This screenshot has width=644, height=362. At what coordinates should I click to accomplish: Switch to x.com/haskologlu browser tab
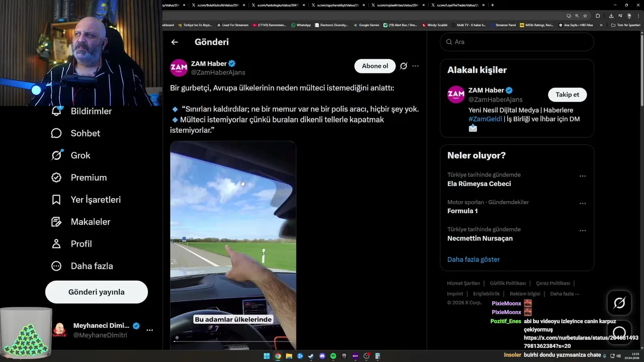tap(278, 5)
